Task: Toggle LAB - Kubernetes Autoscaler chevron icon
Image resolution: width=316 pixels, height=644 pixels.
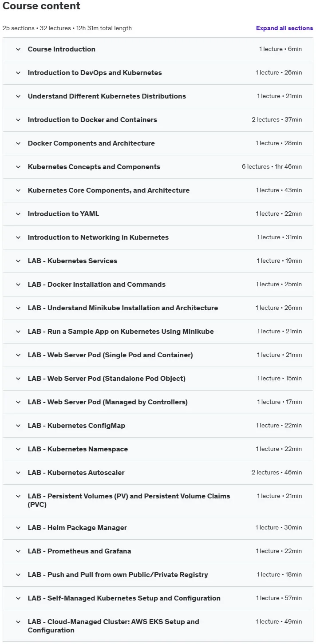Action: click(18, 473)
